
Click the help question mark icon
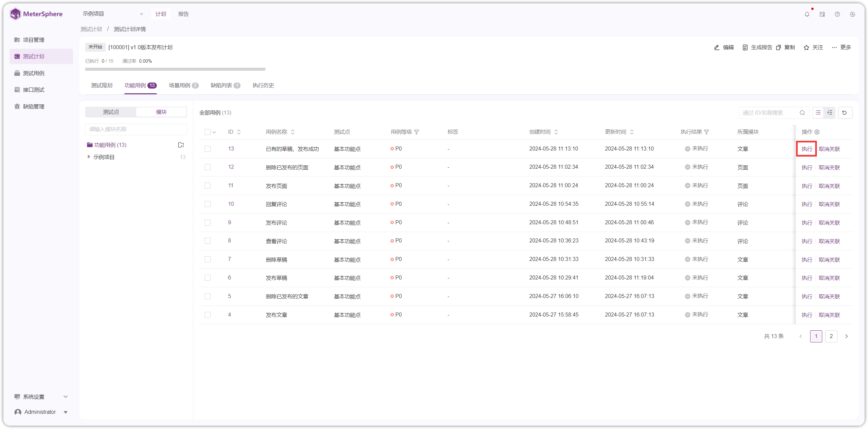click(837, 14)
